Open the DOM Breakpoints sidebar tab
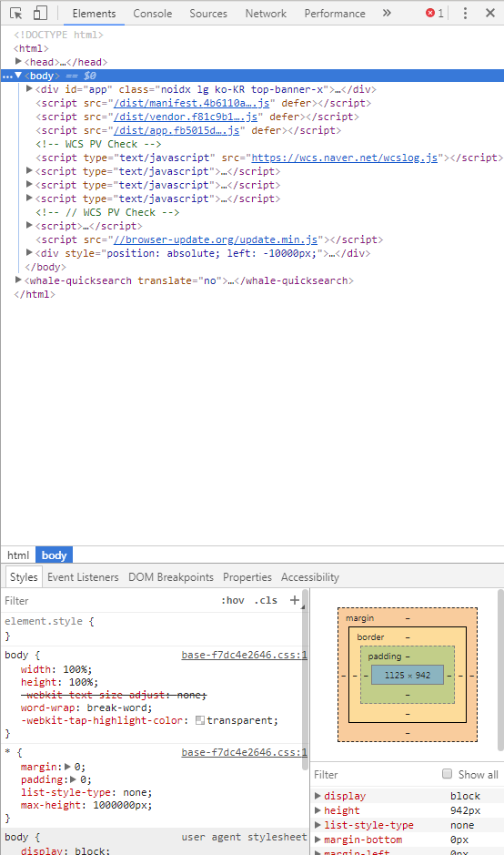Viewport: 504px width, 855px height. tap(170, 577)
